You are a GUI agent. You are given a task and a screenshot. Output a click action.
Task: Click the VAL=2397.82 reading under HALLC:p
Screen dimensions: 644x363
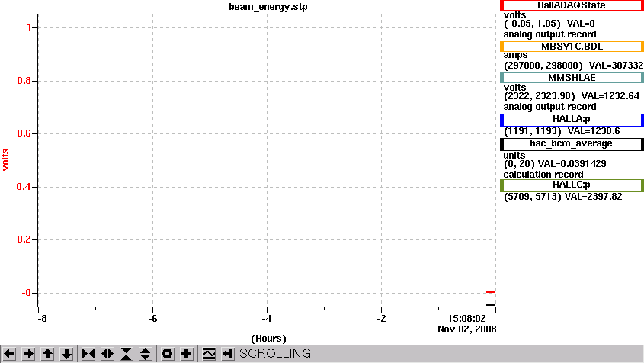[x=594, y=197]
